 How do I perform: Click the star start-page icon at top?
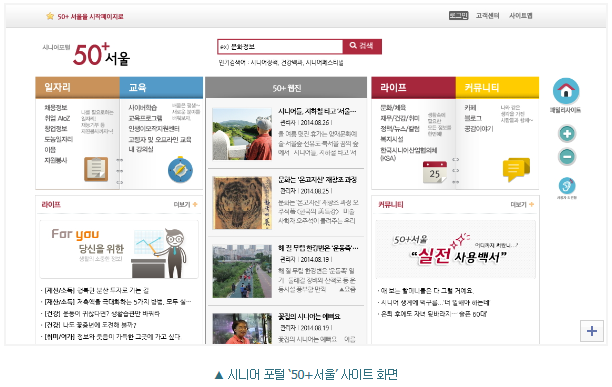point(50,16)
